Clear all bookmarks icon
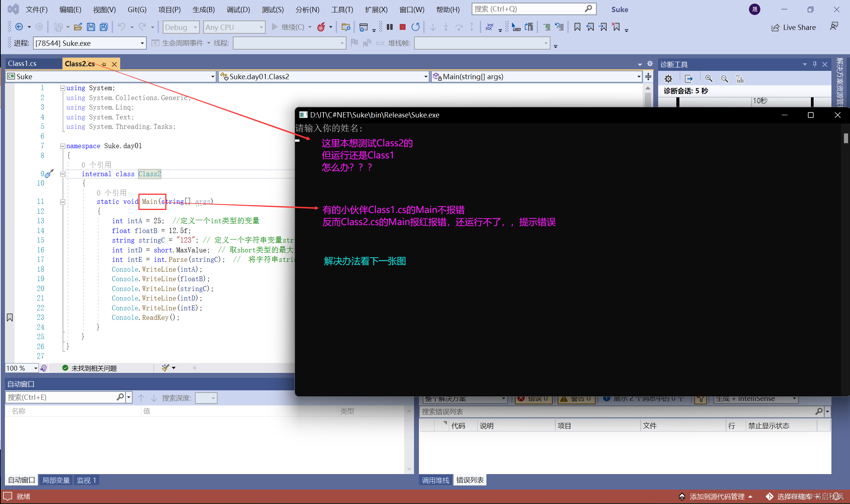 pyautogui.click(x=616, y=27)
